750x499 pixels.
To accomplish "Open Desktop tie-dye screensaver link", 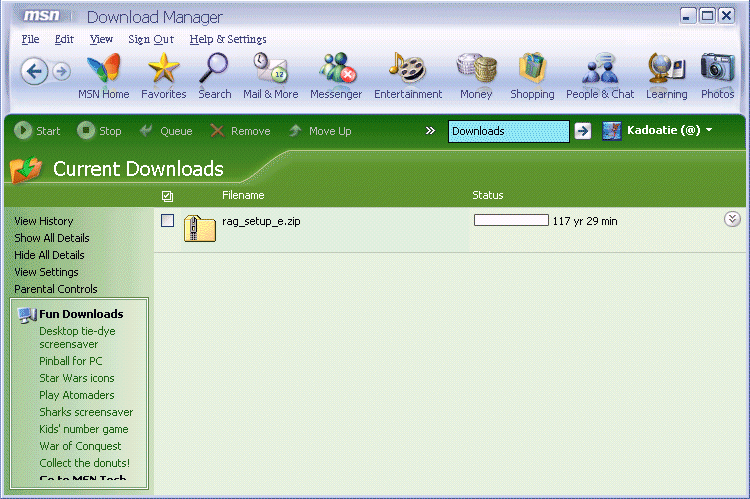I will 77,338.
